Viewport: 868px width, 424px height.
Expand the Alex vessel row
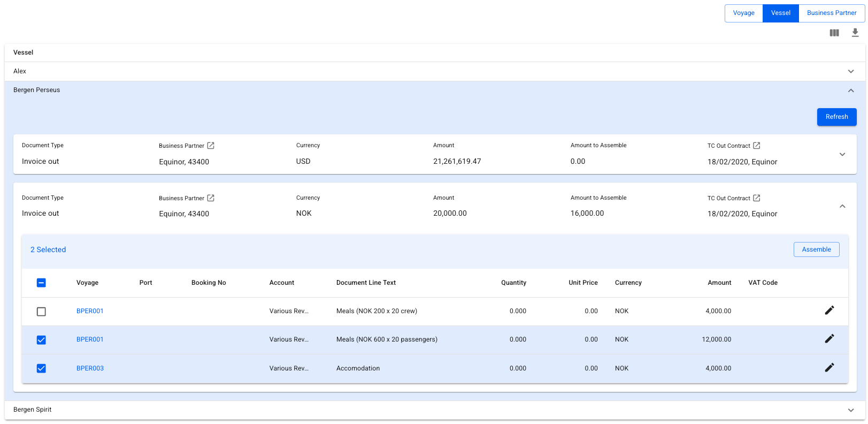[850, 71]
